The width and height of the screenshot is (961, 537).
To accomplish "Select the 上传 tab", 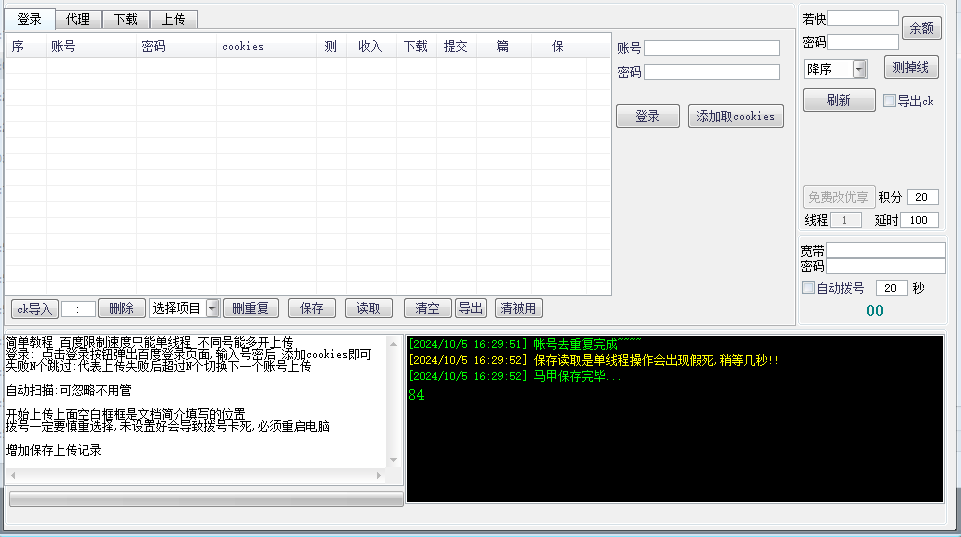I will click(174, 19).
